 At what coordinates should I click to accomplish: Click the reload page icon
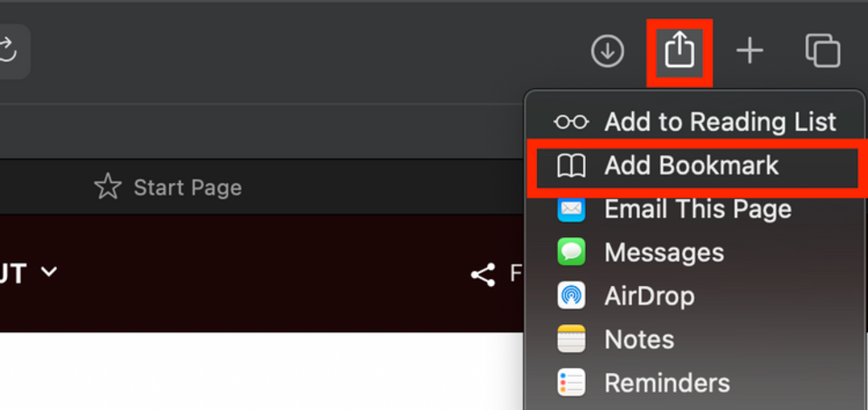pos(8,51)
